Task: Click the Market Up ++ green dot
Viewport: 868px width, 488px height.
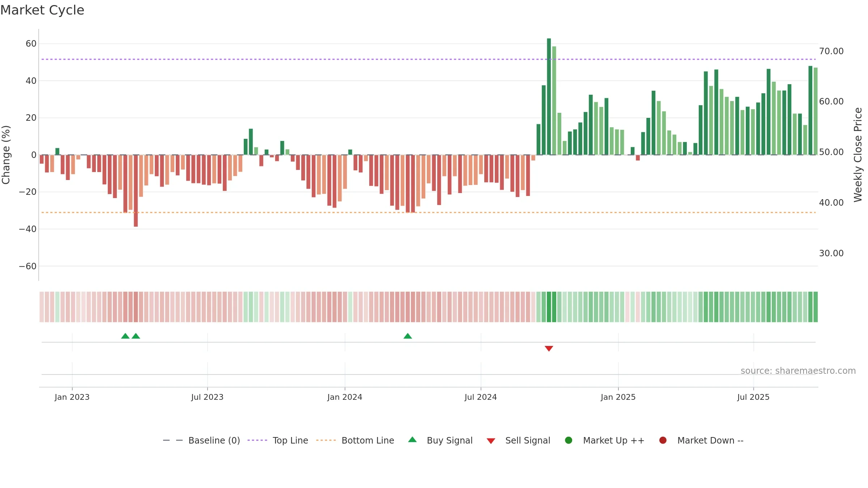Action: (x=569, y=440)
